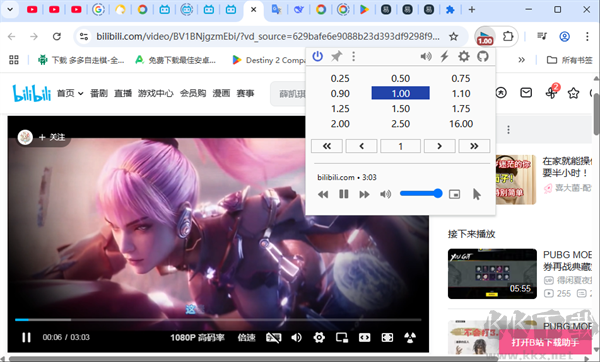Pause media via popup pause button

click(344, 194)
